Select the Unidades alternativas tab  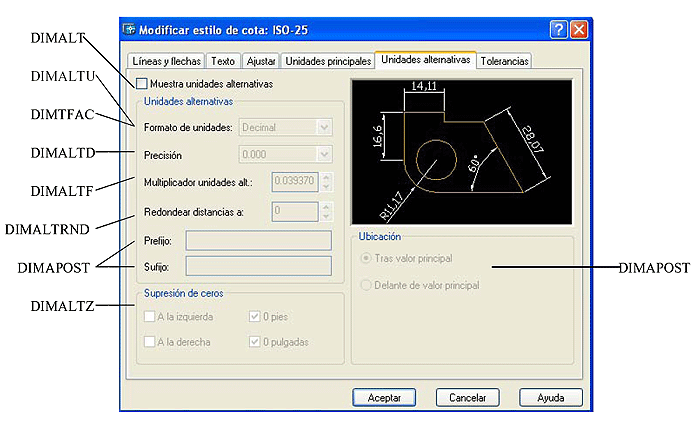pyautogui.click(x=425, y=59)
